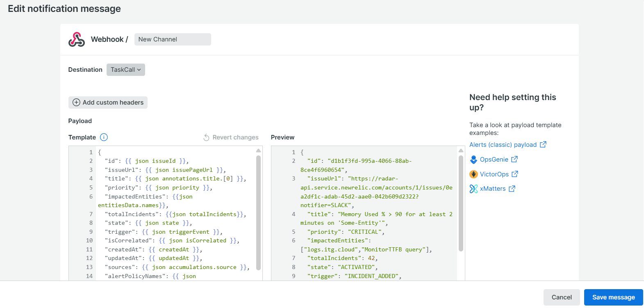Screen dimensions: 644x308
Task: Click the plus icon in Add custom headers
Action: (x=76, y=103)
